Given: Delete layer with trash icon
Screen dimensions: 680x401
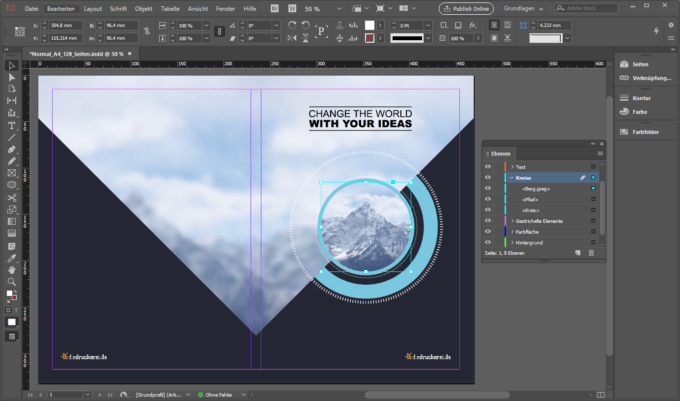Looking at the screenshot, I should pyautogui.click(x=591, y=253).
